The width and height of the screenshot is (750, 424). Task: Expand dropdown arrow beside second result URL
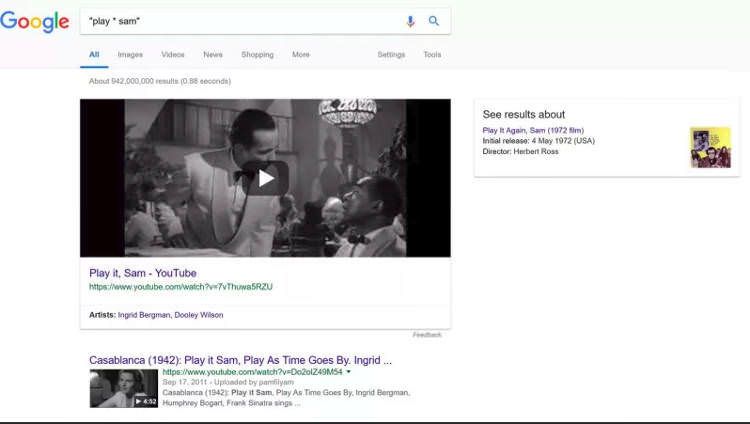pyautogui.click(x=348, y=371)
